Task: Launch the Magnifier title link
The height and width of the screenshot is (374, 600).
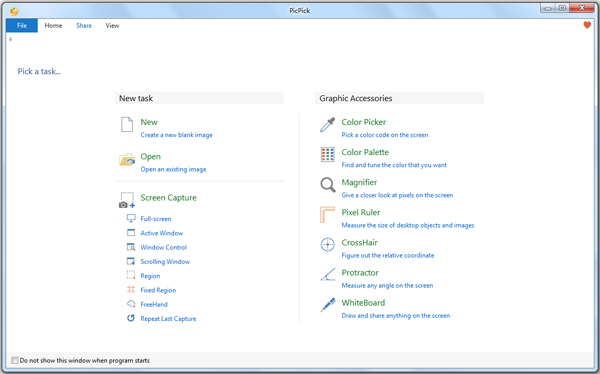Action: [359, 182]
